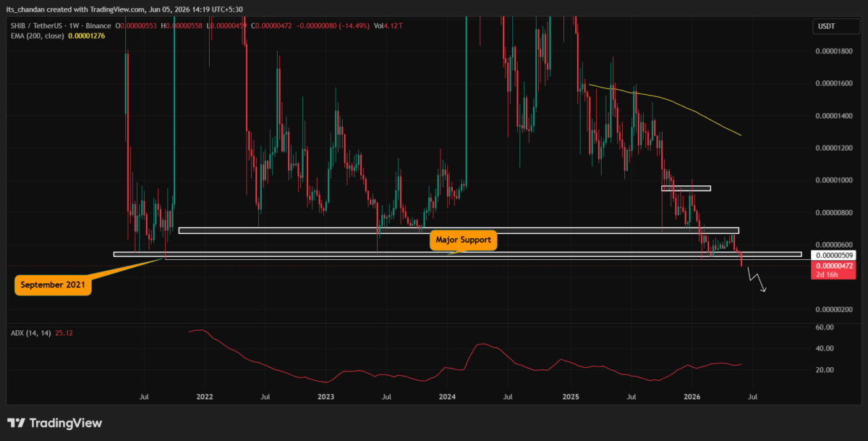Click the 2025 time axis label
The image size is (868, 441).
pos(571,397)
